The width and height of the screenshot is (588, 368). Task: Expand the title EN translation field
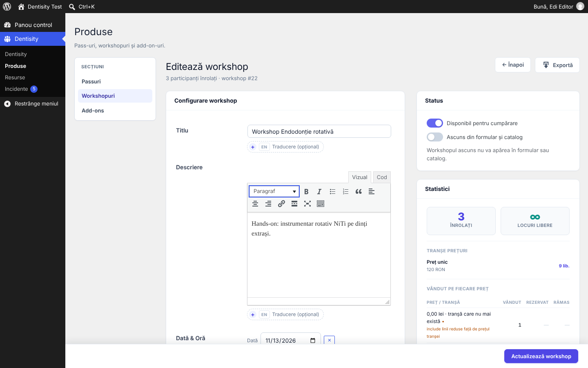pos(285,147)
